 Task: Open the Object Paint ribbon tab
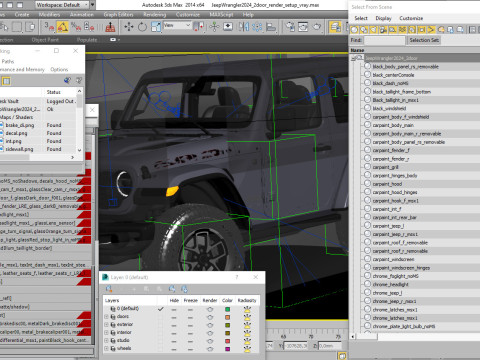click(x=45, y=40)
